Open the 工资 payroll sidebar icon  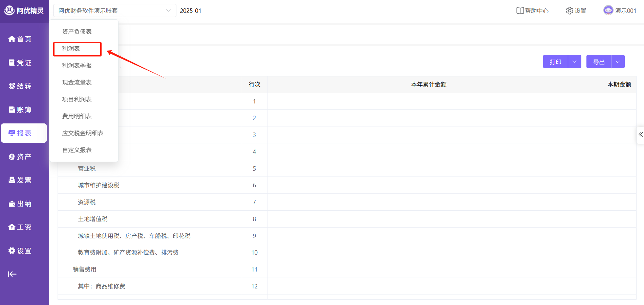(12, 227)
